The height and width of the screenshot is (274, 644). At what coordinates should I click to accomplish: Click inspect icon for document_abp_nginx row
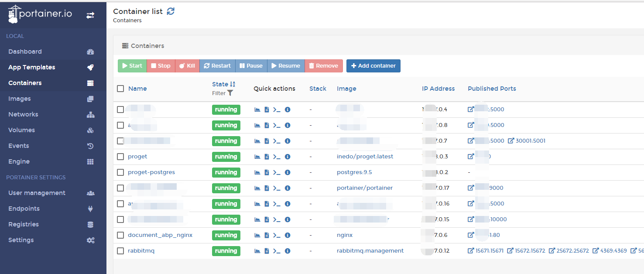point(288,235)
